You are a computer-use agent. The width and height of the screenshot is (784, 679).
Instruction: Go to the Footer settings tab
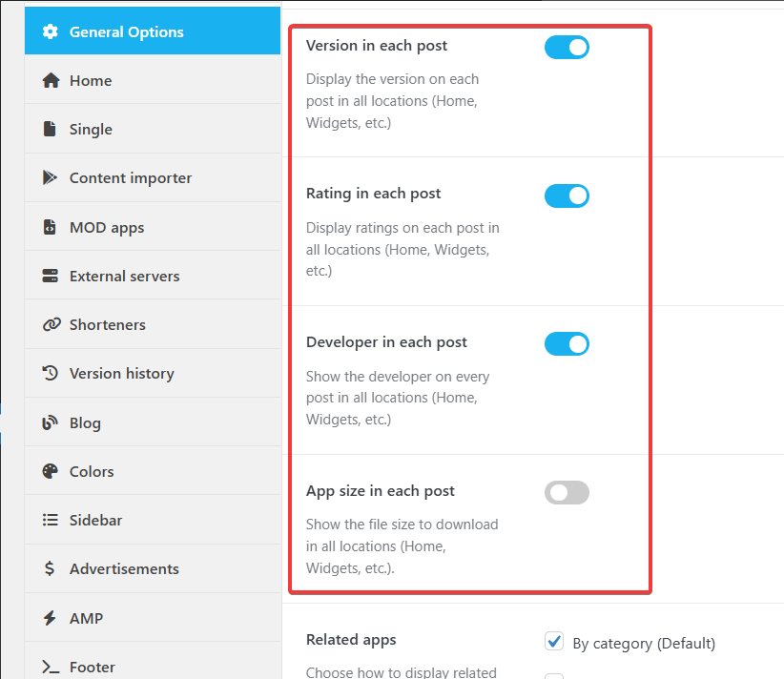click(92, 667)
